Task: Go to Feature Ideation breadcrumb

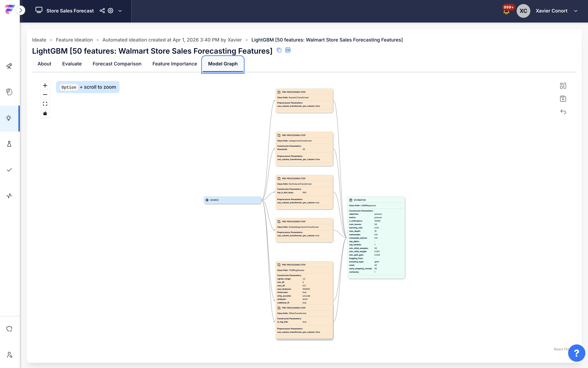Action: coord(74,40)
